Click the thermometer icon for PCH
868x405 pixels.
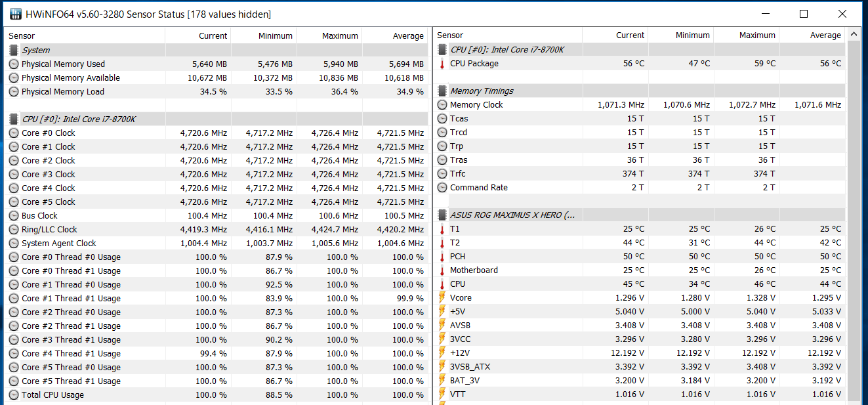point(442,257)
